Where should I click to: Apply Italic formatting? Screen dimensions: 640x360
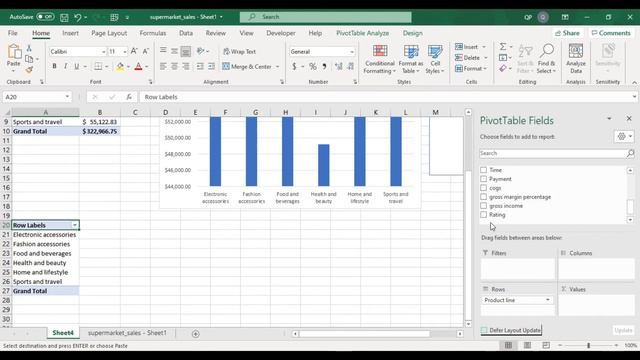pos(65,66)
